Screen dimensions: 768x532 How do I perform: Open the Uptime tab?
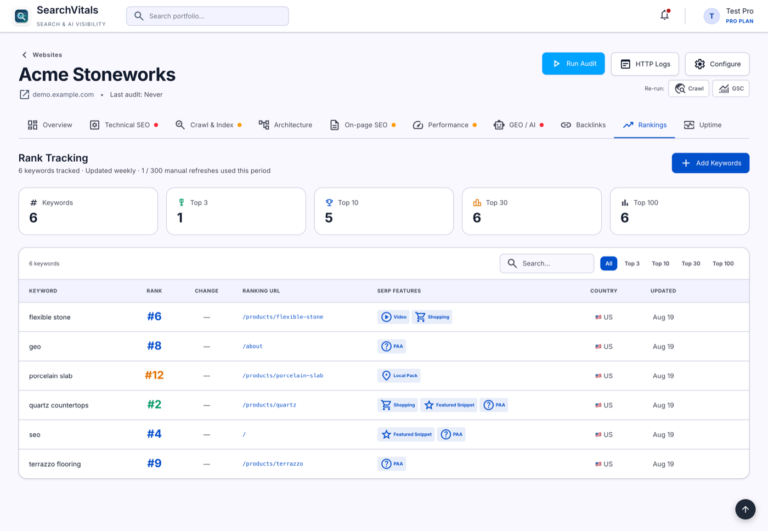pos(703,125)
